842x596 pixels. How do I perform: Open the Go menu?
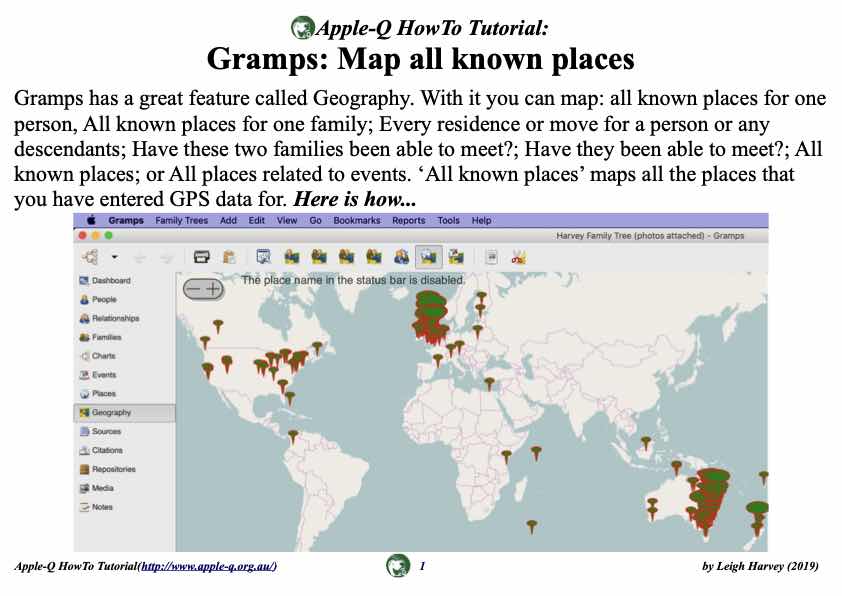(x=315, y=220)
